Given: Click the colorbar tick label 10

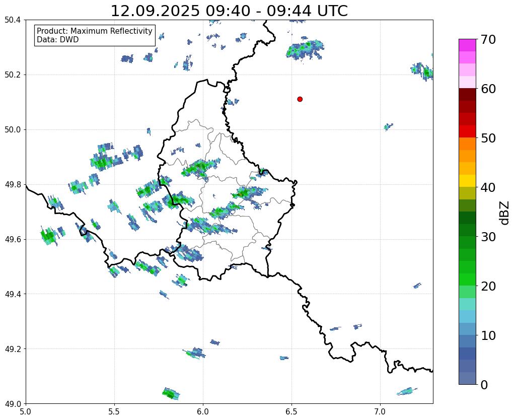Looking at the screenshot, I should coord(488,335).
